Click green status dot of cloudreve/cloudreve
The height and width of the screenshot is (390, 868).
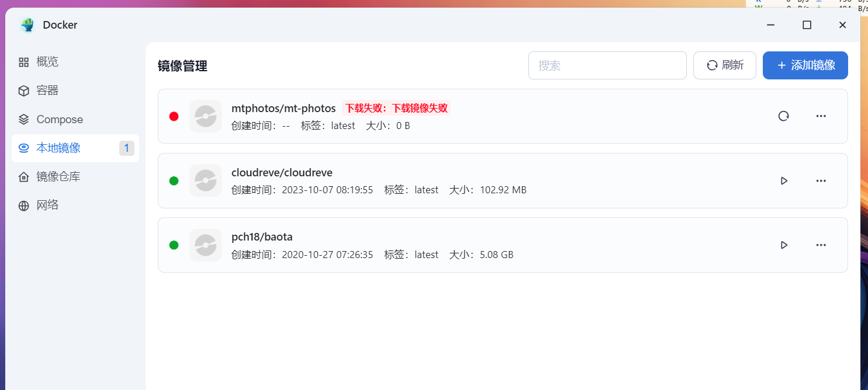tap(174, 181)
